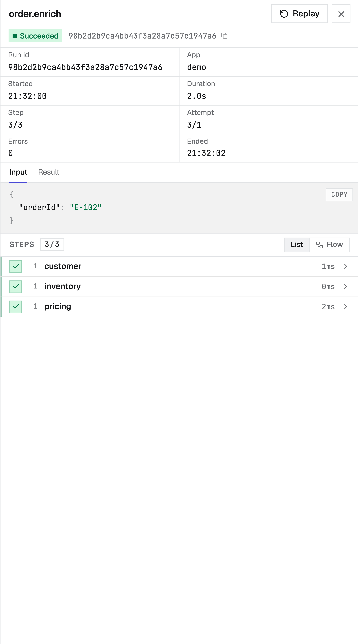Copy the input JSON with COPY button
The width and height of the screenshot is (358, 644).
(x=339, y=195)
